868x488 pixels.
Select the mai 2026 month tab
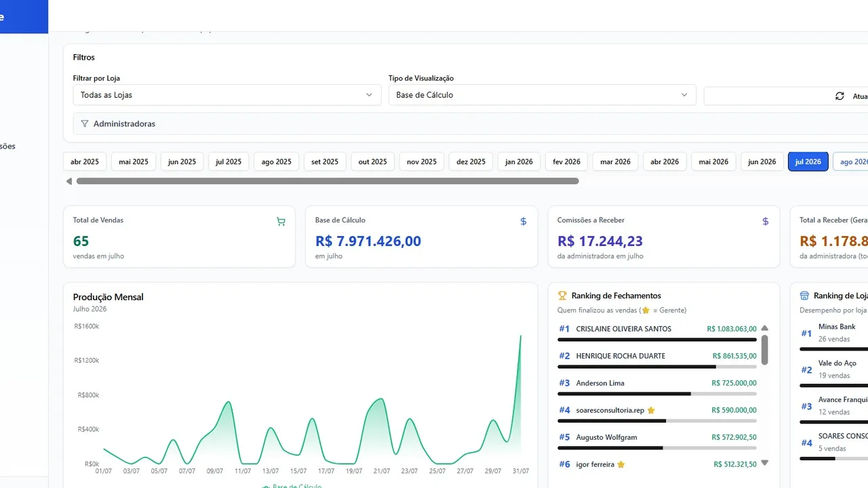click(x=713, y=162)
